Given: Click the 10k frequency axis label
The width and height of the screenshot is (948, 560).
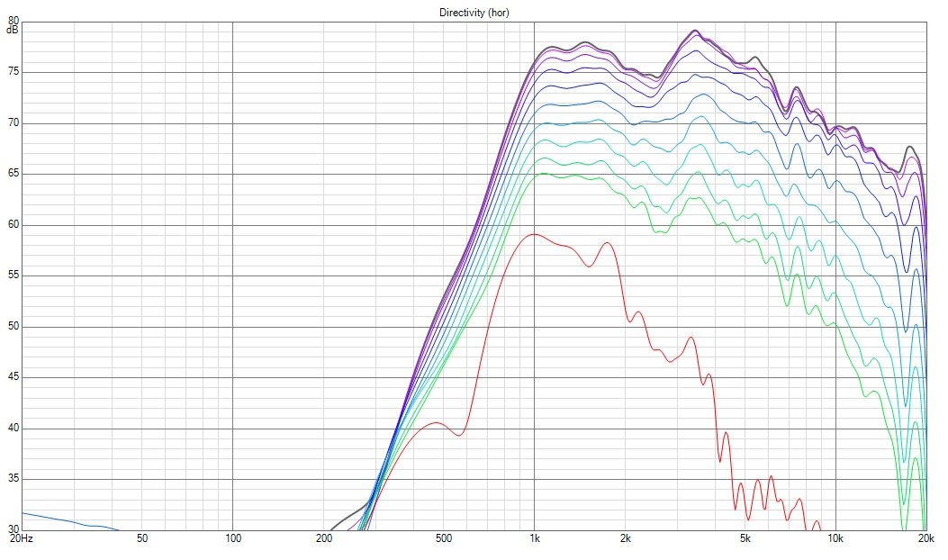Looking at the screenshot, I should point(835,538).
